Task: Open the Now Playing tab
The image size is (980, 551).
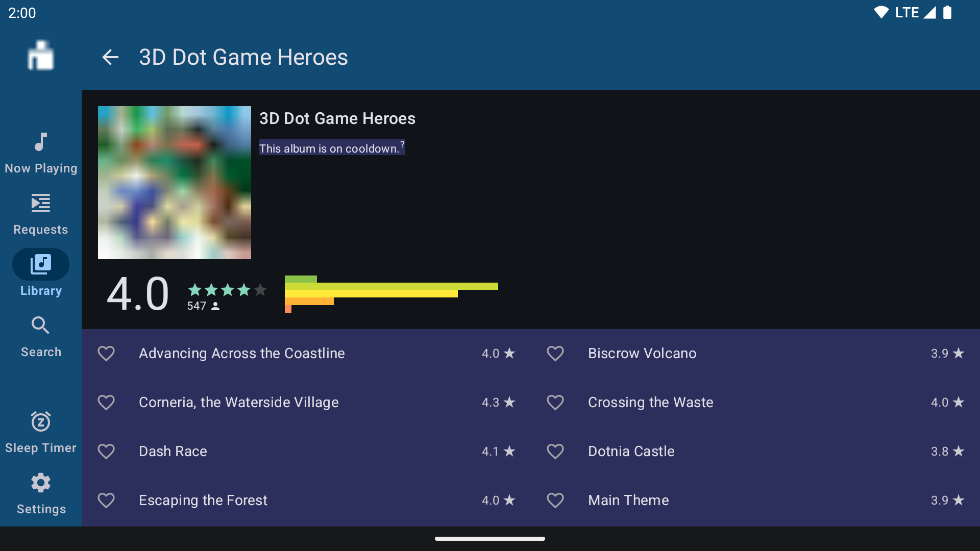Action: 41,153
